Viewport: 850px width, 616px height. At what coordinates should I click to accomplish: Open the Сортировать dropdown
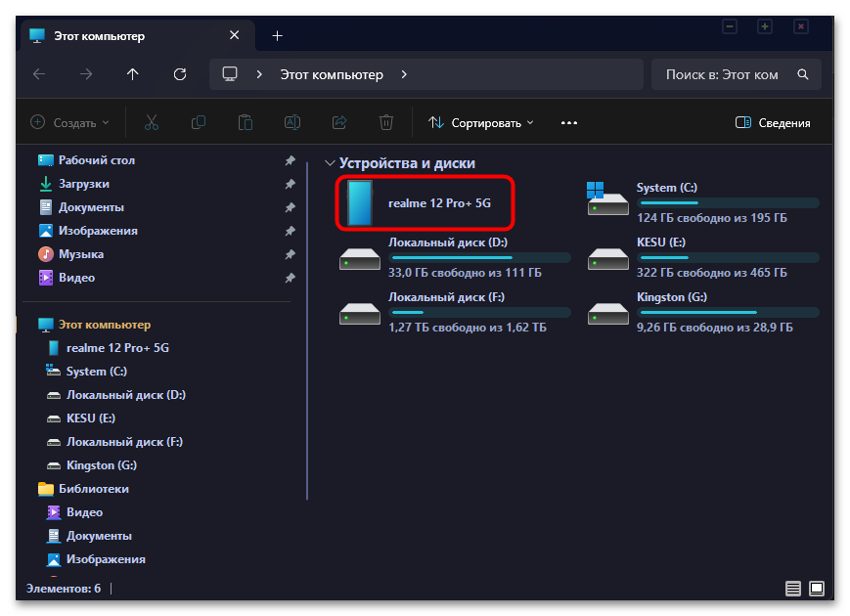481,123
